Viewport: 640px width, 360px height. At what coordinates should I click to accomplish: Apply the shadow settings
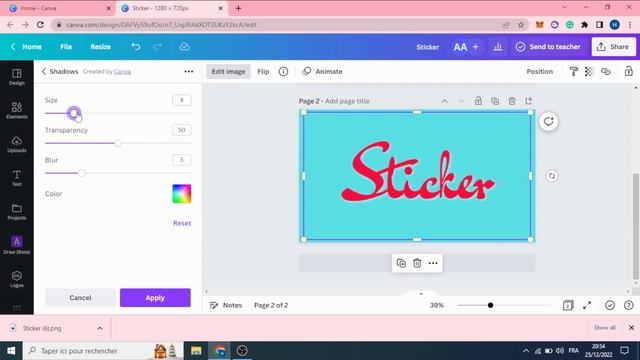(155, 298)
